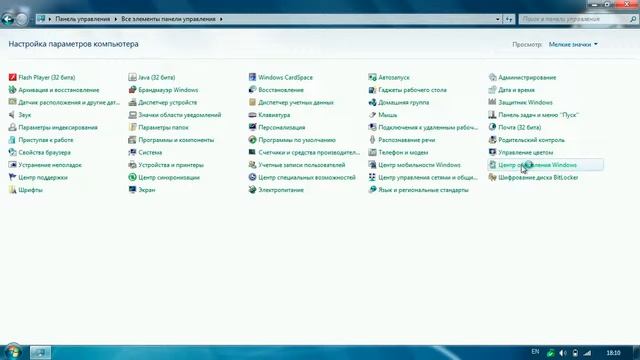Expand the address bar history dropdown arrow
640x360 pixels.
point(498,19)
